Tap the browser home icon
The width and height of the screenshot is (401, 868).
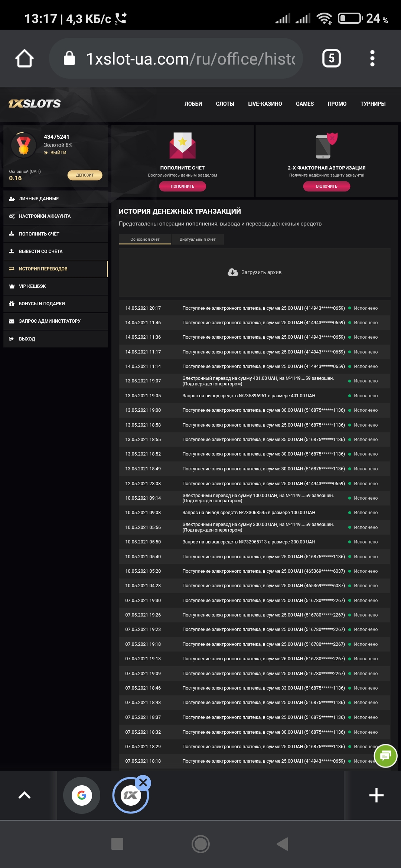point(25,59)
